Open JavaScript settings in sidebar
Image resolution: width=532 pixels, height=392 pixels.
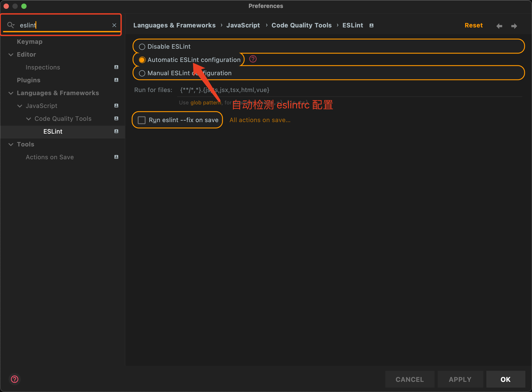point(41,106)
